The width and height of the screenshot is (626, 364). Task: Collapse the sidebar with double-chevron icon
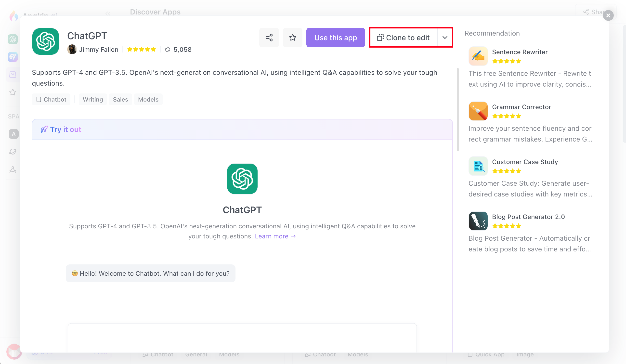click(108, 13)
